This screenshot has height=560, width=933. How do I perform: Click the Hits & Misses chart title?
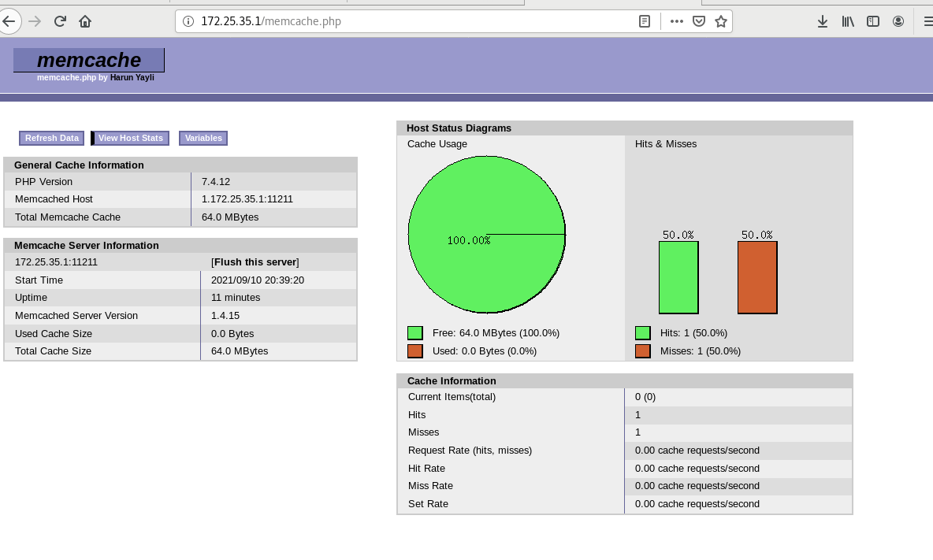[666, 144]
